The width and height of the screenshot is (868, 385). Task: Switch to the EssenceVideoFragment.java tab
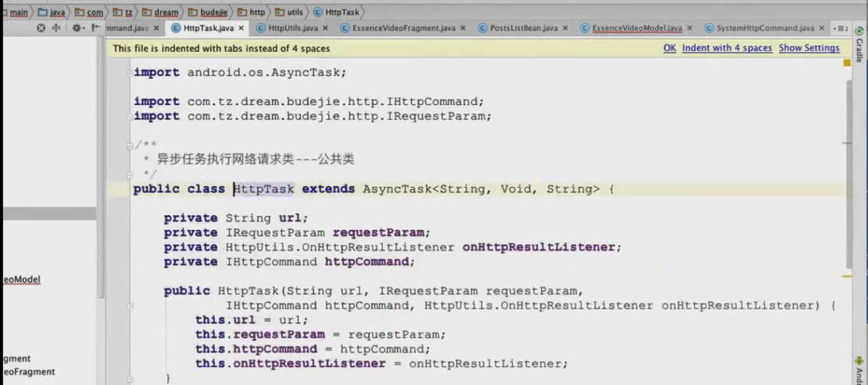(x=403, y=28)
